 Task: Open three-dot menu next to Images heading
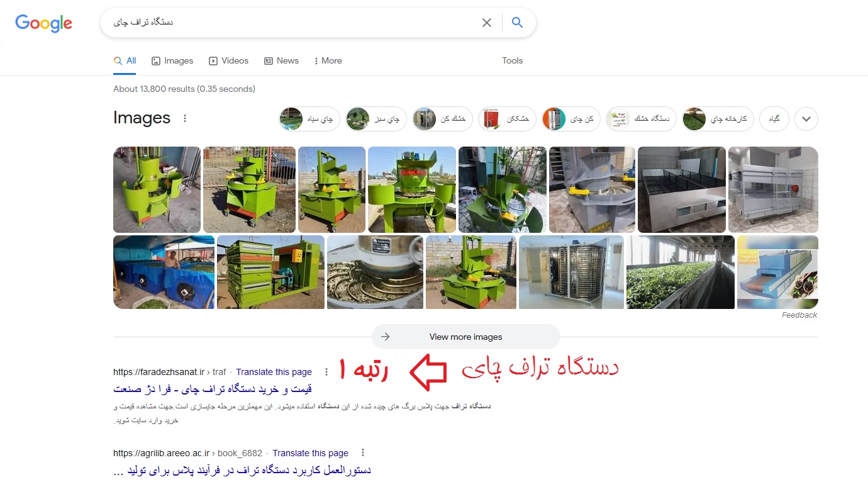pyautogui.click(x=185, y=118)
